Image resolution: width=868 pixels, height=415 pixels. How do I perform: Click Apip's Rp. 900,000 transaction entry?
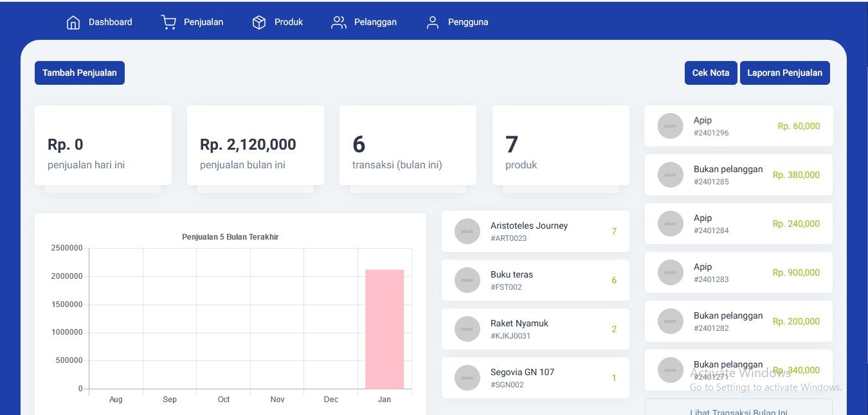pyautogui.click(x=738, y=272)
